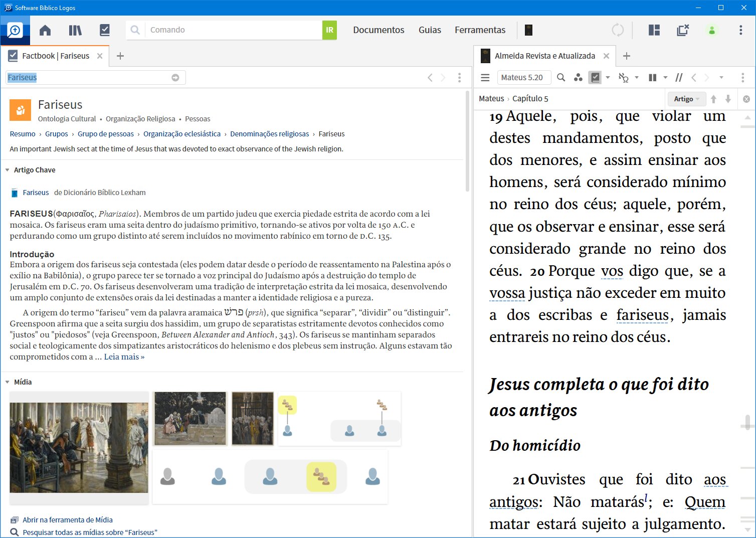The image size is (756, 538).
Task: Open the Factbook checkmark icon in main toolbar
Action: pyautogui.click(x=105, y=30)
